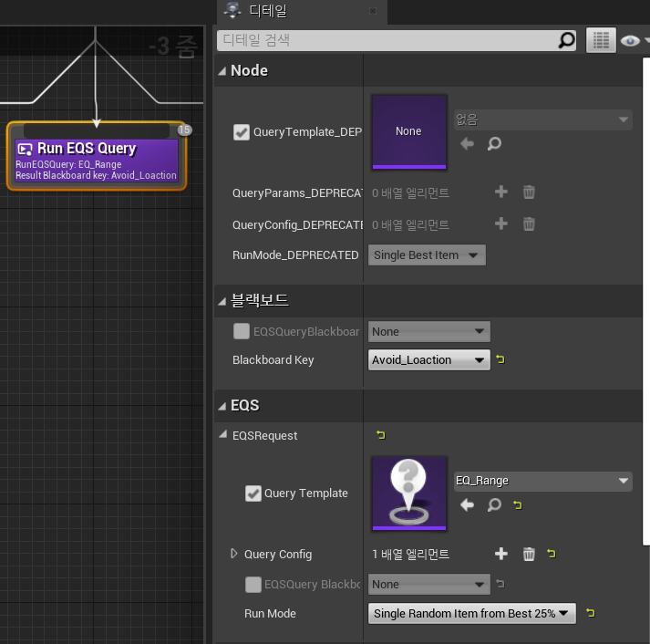Screen dimensions: 650x644
Task: Use selected asset arrow for EQ_Range template
Action: pos(467,504)
